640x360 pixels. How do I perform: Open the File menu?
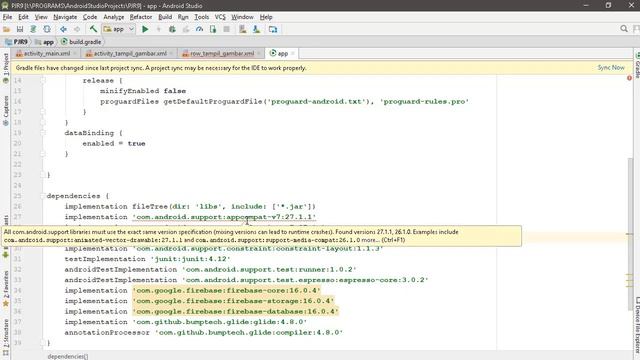coord(7,17)
